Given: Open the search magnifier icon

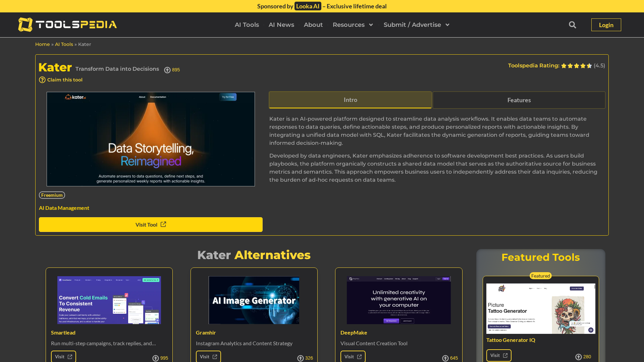Looking at the screenshot, I should [x=572, y=25].
